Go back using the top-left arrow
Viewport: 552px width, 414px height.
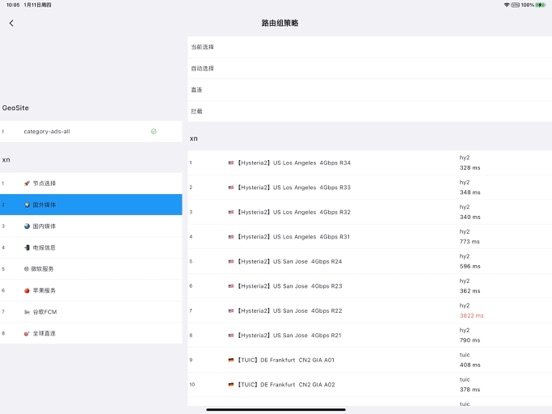[x=12, y=23]
